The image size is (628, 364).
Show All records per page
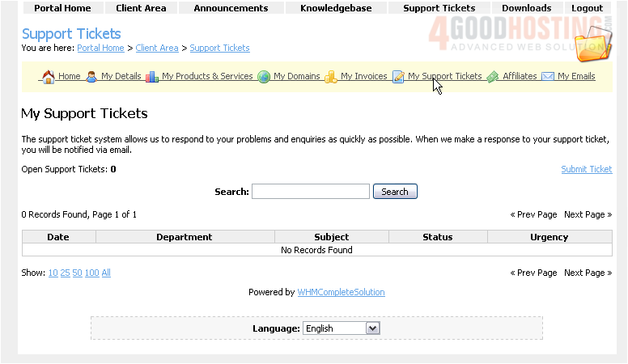[106, 273]
